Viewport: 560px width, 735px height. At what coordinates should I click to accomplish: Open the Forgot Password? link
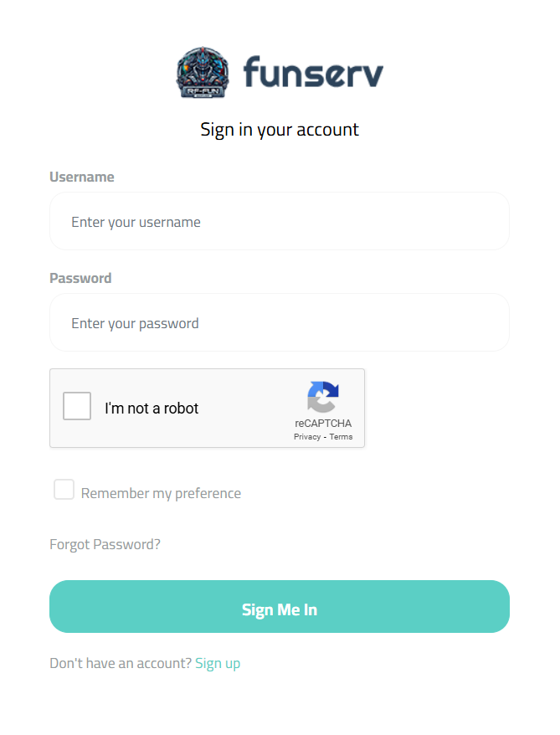pyautogui.click(x=105, y=544)
